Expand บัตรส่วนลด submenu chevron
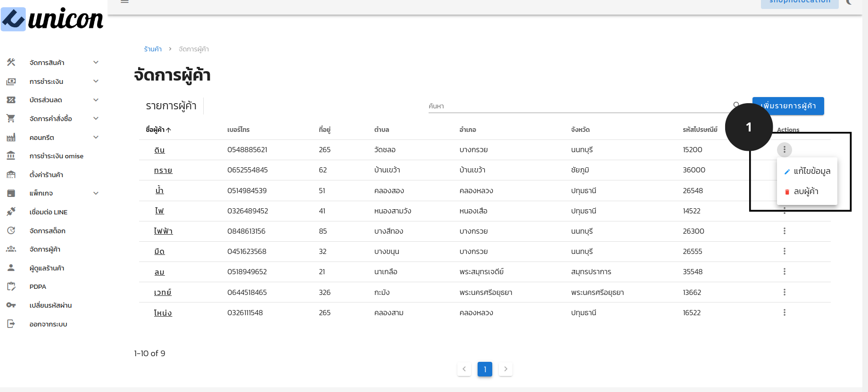Screen dimensions: 868x392 click(96, 100)
